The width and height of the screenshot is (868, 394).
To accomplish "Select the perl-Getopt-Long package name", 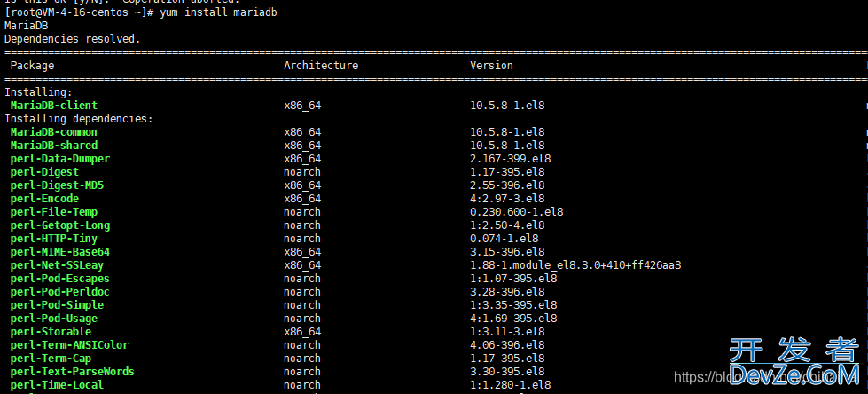I will coord(60,225).
